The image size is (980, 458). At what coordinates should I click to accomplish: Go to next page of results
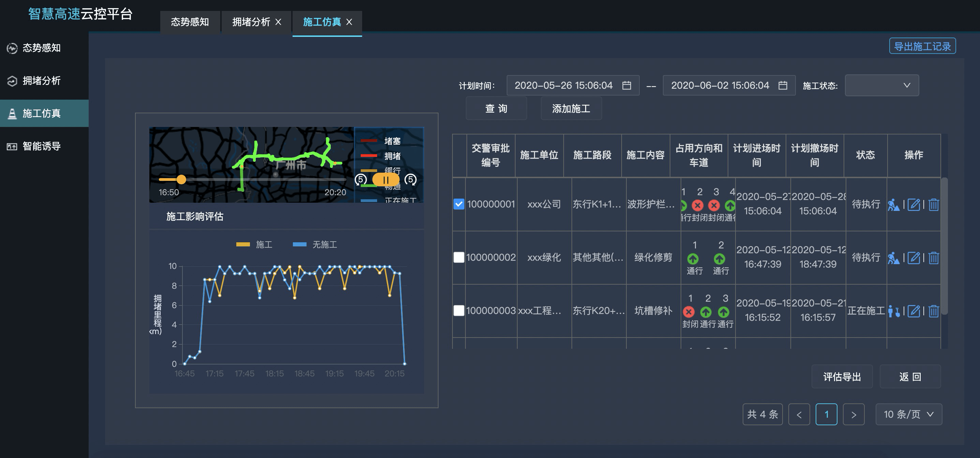coord(854,414)
